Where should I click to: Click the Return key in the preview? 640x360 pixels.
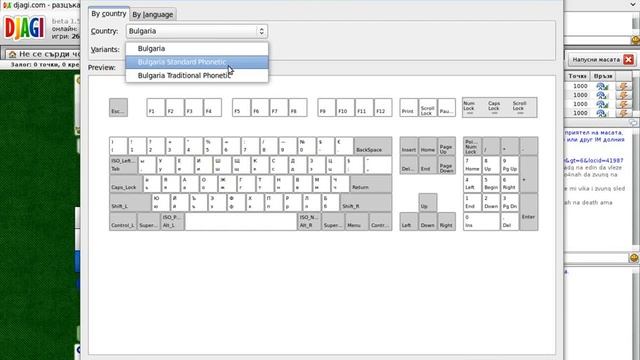tap(371, 184)
